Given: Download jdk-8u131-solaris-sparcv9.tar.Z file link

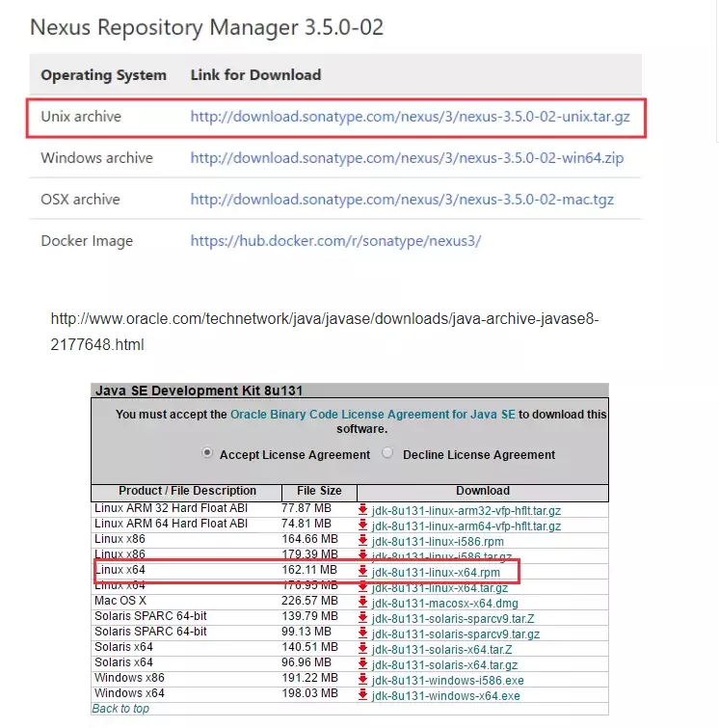Looking at the screenshot, I should point(453,618).
